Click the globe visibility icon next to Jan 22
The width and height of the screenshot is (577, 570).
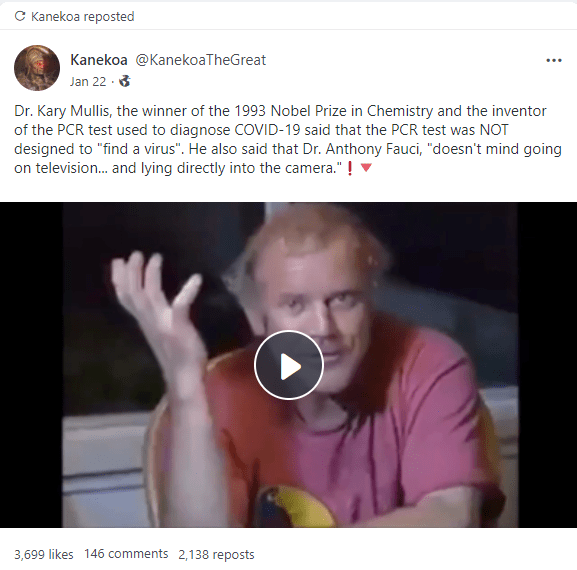[124, 81]
